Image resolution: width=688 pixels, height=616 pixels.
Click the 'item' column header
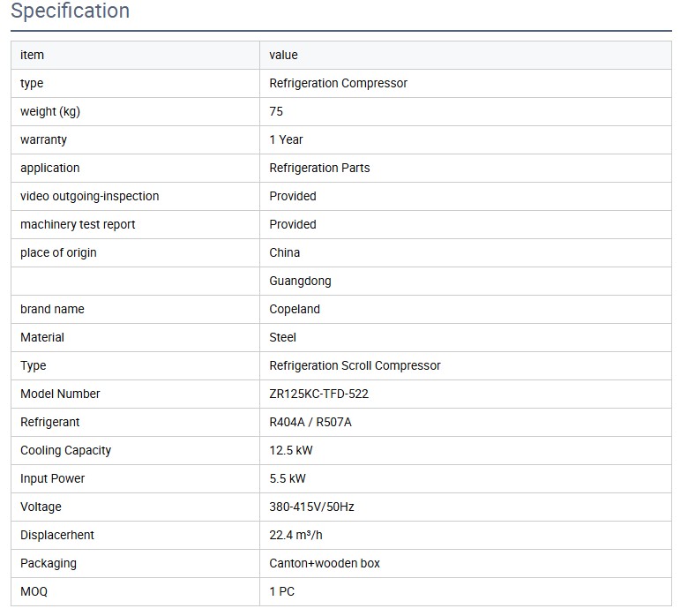(x=32, y=55)
